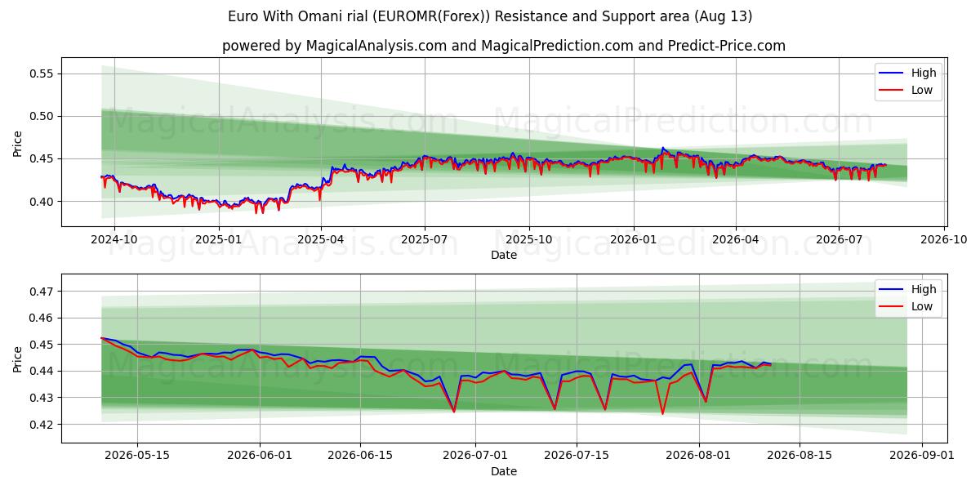Click 'Low' in the top chart legend
This screenshot has height=490, width=980.
point(923,90)
